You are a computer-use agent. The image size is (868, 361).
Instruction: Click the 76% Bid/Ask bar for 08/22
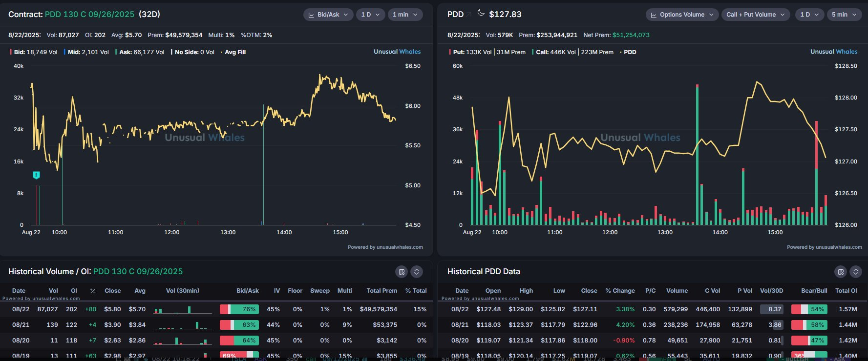[x=239, y=309]
